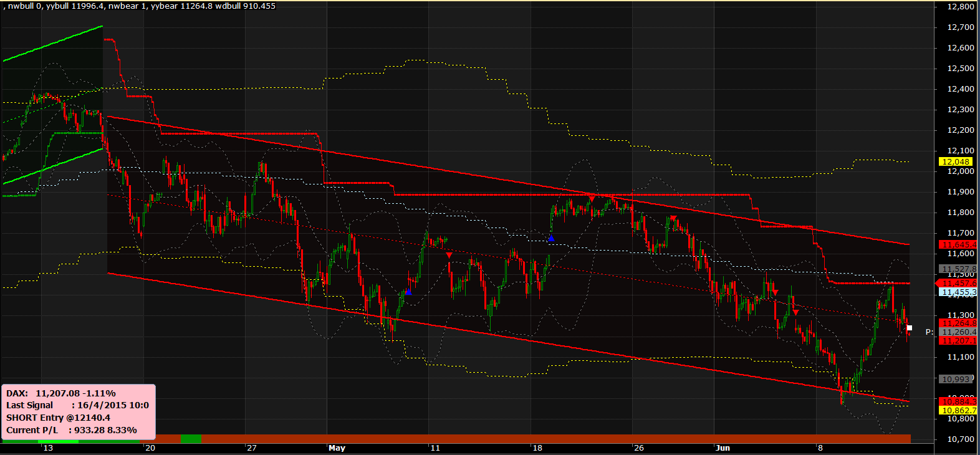This screenshot has width=980, height=455.
Task: Click the green ribbon segment between dates 20 and 27
Action: pyautogui.click(x=191, y=439)
